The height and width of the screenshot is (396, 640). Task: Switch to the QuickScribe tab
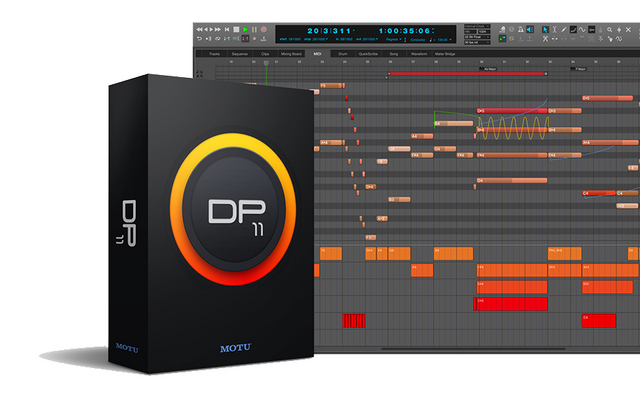point(368,54)
